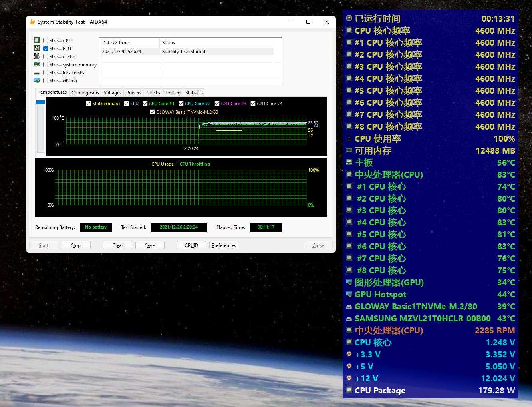Screen dimensions: 532x407
Task: Enable the Stress cache checkbox
Action: (x=46, y=56)
